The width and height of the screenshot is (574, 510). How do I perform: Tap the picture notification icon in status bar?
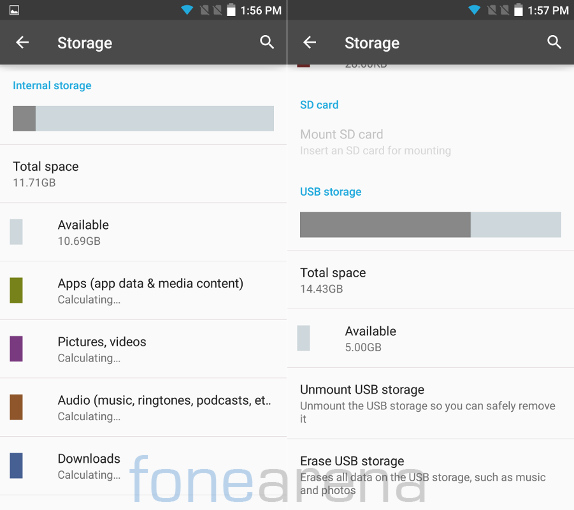[x=14, y=10]
